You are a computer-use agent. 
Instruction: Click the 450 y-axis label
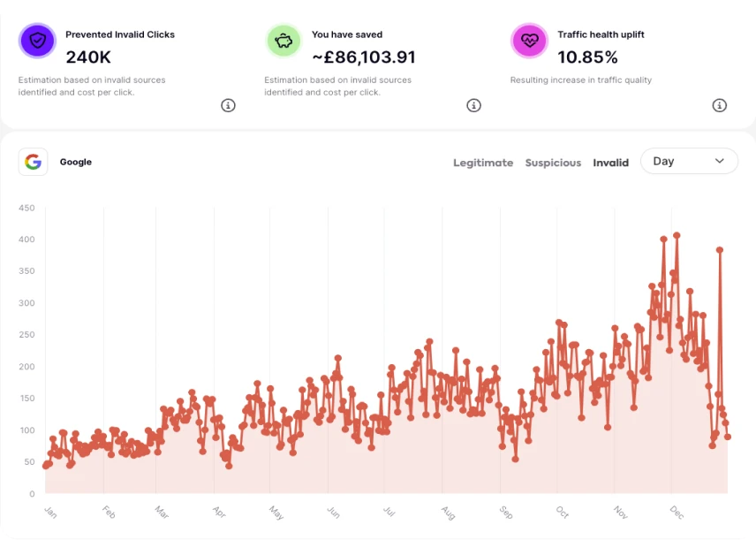[26, 208]
